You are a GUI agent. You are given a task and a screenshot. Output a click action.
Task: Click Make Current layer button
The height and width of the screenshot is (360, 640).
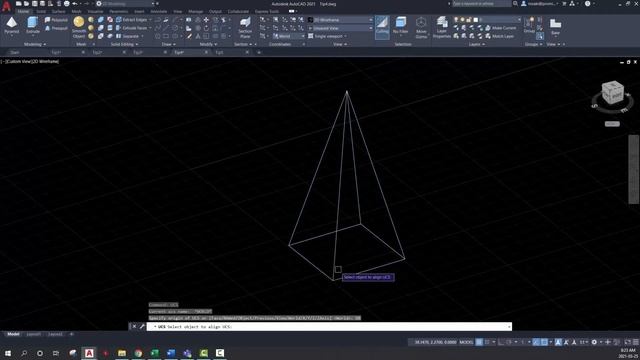501,28
